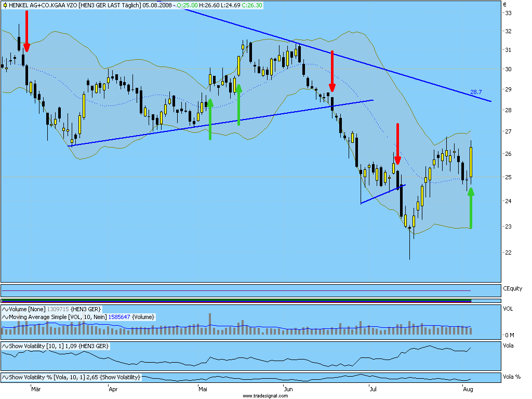The height and width of the screenshot is (399, 532).
Task: Click the open value O:25.00
Action: click(x=187, y=5)
